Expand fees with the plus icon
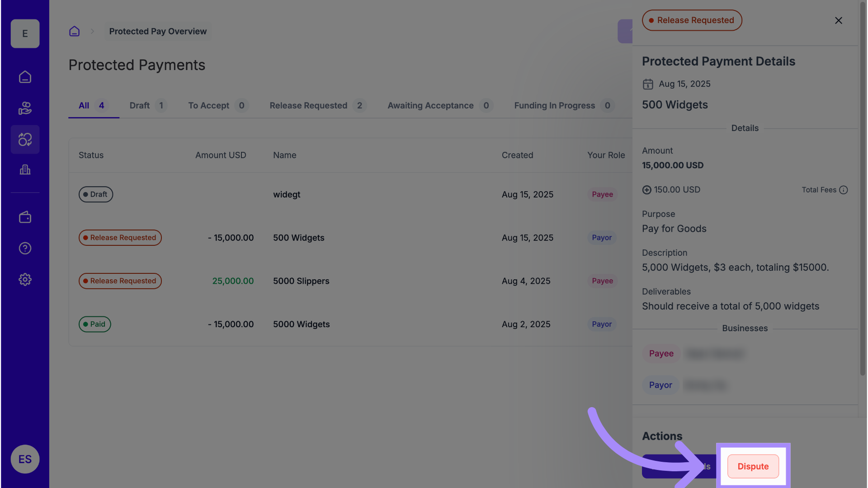868x488 pixels. point(646,190)
